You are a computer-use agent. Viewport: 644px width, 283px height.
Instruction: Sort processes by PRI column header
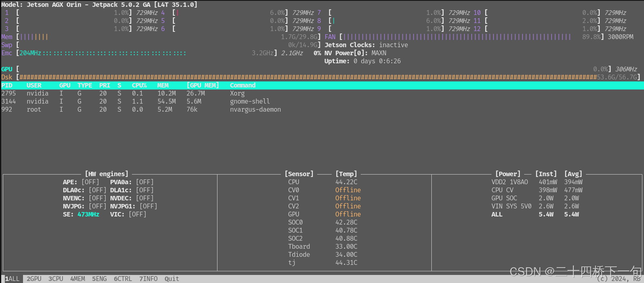click(x=105, y=85)
